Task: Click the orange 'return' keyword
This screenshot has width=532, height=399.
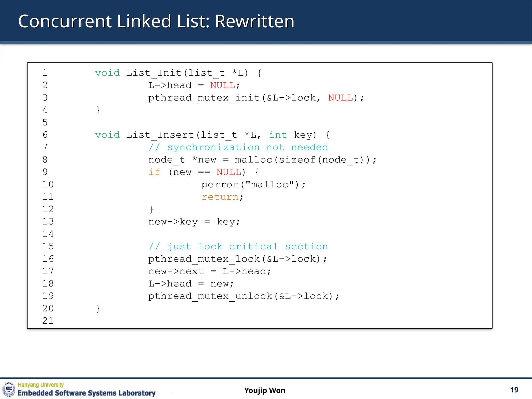Action: click(220, 197)
